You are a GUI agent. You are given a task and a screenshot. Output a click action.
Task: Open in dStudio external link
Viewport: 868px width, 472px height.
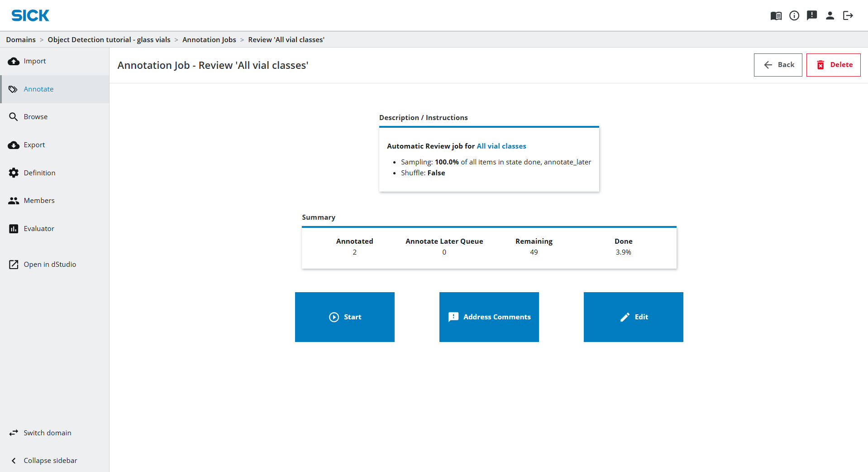coord(50,265)
